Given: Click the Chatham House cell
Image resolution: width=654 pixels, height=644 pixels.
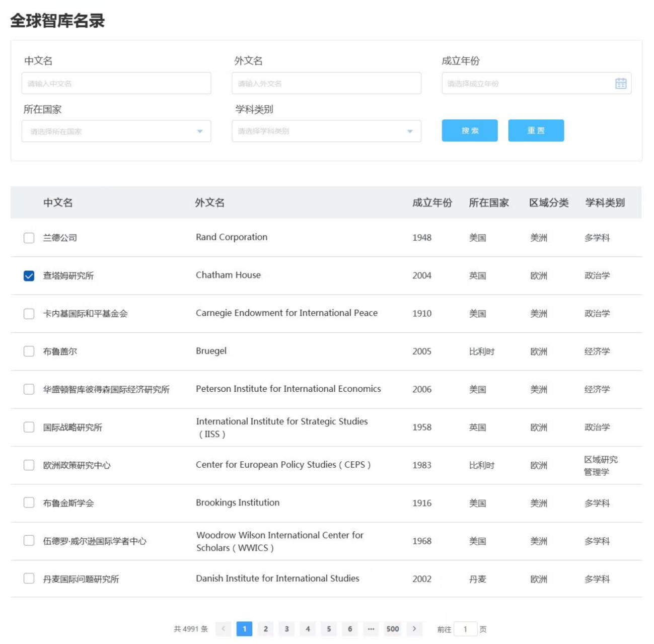Looking at the screenshot, I should [x=228, y=275].
